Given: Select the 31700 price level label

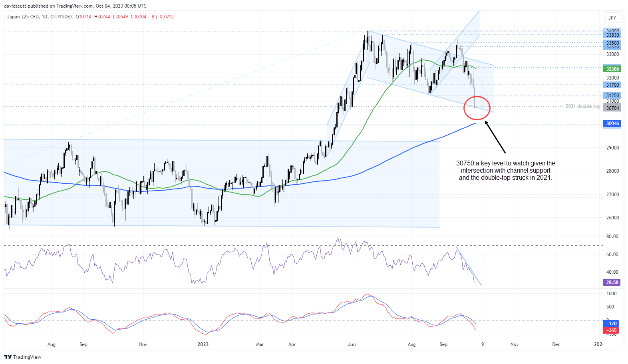Looking at the screenshot, I should (x=612, y=85).
